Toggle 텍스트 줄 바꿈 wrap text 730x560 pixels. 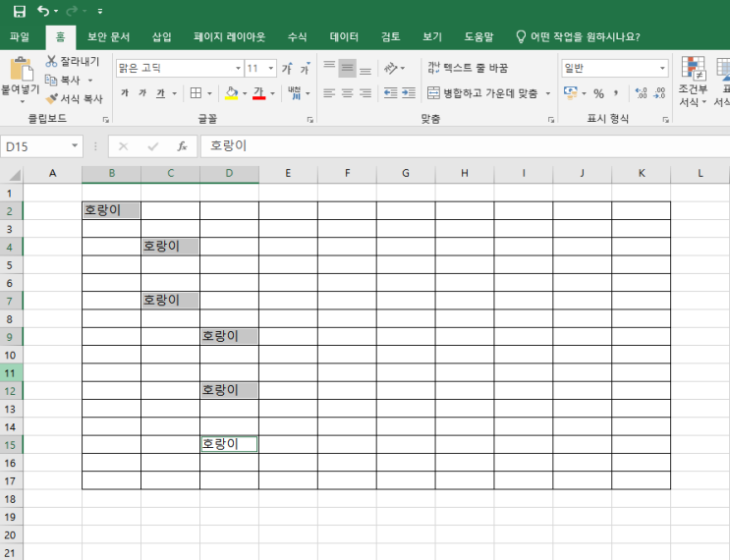[x=468, y=68]
